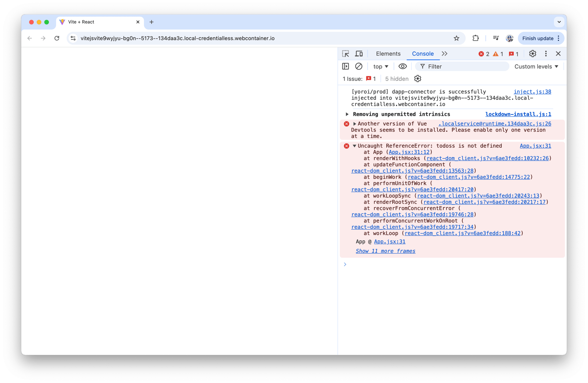Screen dimensions: 588x383
Task: Toggle the device toolbar icon
Action: pos(359,54)
